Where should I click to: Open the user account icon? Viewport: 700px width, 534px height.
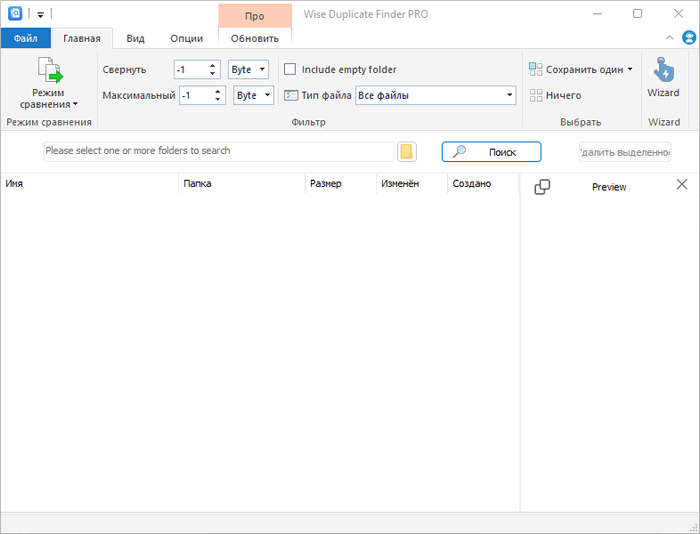click(689, 38)
